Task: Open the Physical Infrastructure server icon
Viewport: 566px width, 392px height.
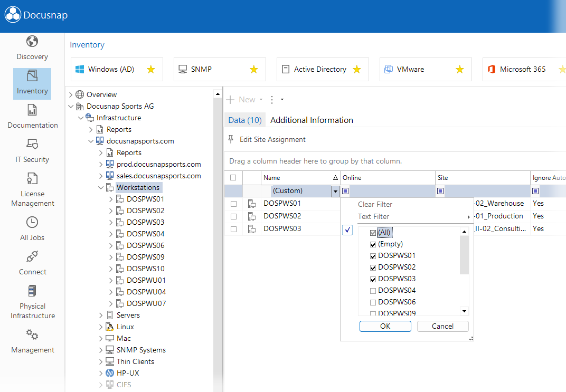Action: [x=32, y=291]
